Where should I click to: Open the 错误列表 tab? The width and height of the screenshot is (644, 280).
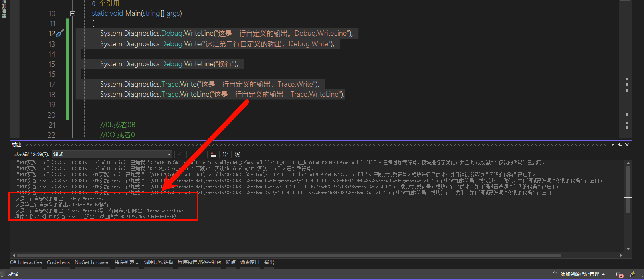[127, 262]
